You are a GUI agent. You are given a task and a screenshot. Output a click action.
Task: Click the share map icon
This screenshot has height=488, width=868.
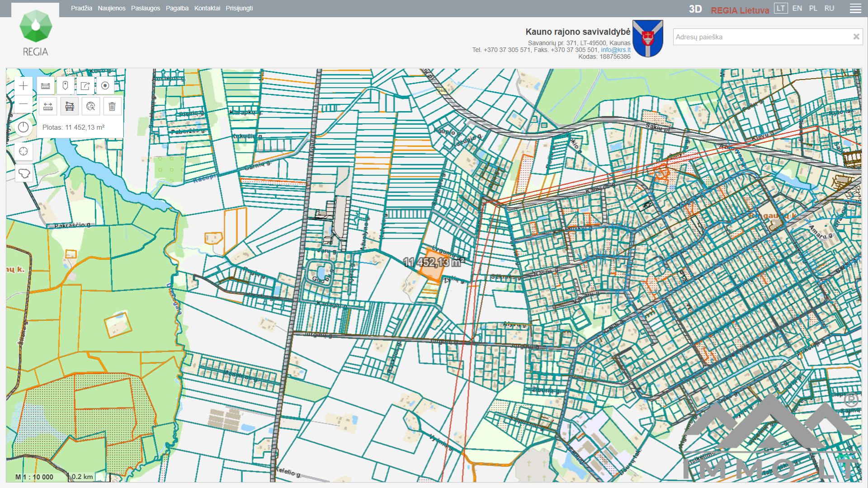[x=85, y=86]
